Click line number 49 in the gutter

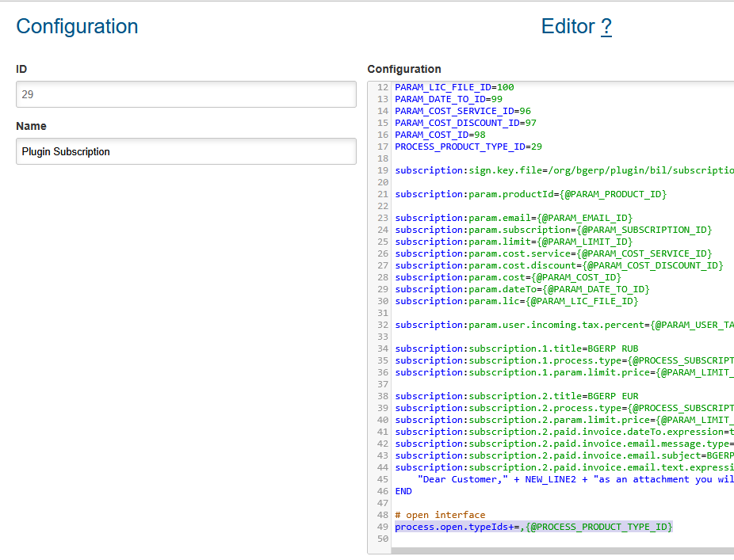coord(383,527)
